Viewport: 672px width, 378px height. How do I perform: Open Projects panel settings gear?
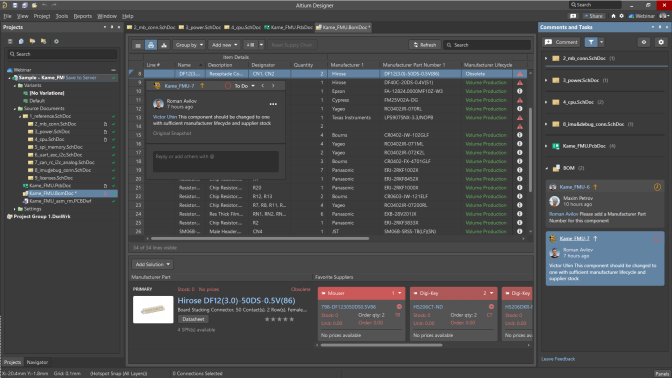point(56,42)
